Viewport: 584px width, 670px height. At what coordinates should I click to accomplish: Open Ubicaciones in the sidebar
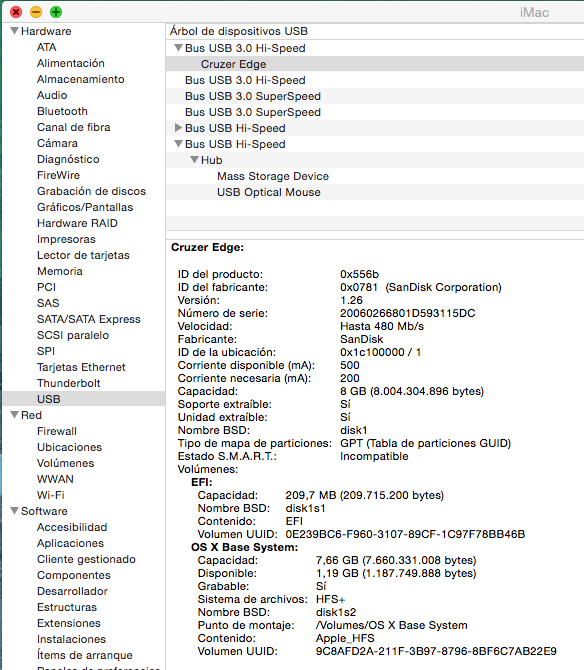point(69,447)
